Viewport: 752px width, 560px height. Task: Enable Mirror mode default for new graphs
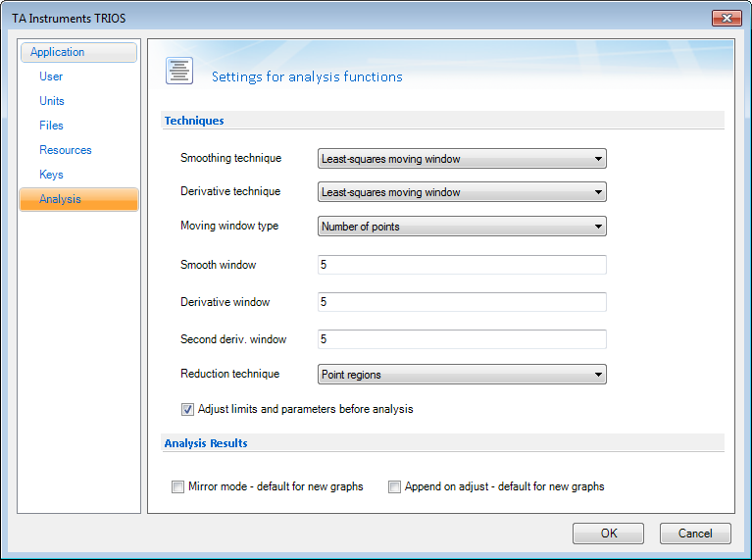(177, 487)
